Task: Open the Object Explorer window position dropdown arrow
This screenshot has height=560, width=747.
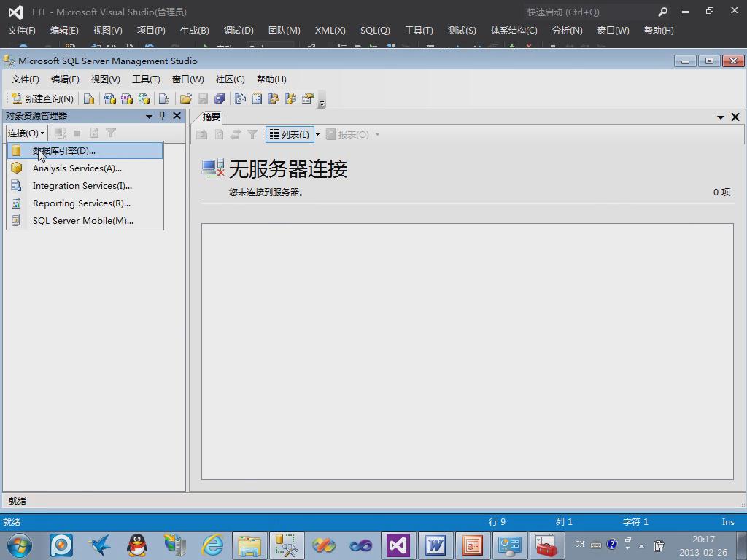Action: [149, 116]
